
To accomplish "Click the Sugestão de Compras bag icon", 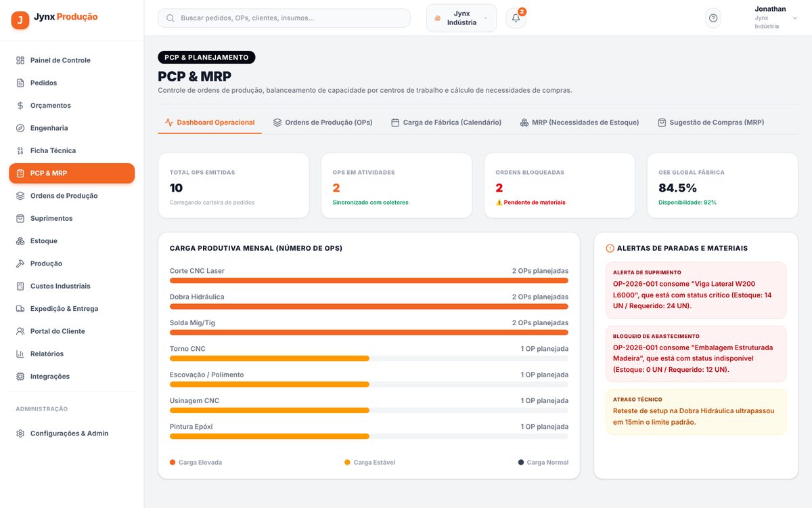I will (662, 123).
